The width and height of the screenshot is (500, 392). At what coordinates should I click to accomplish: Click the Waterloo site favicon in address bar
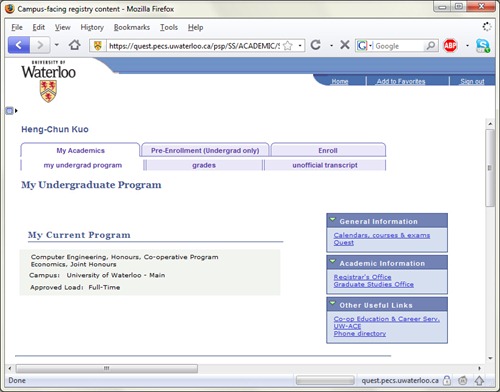point(97,46)
